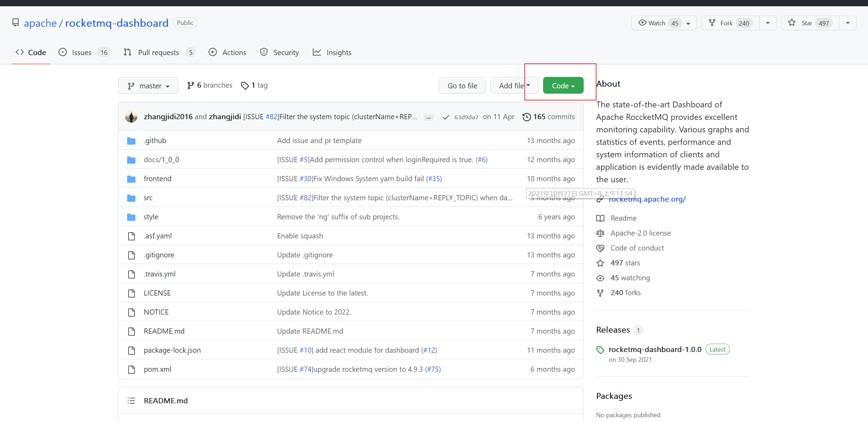
Task: Open the rocketmq.apache.org/ website link
Action: (647, 199)
